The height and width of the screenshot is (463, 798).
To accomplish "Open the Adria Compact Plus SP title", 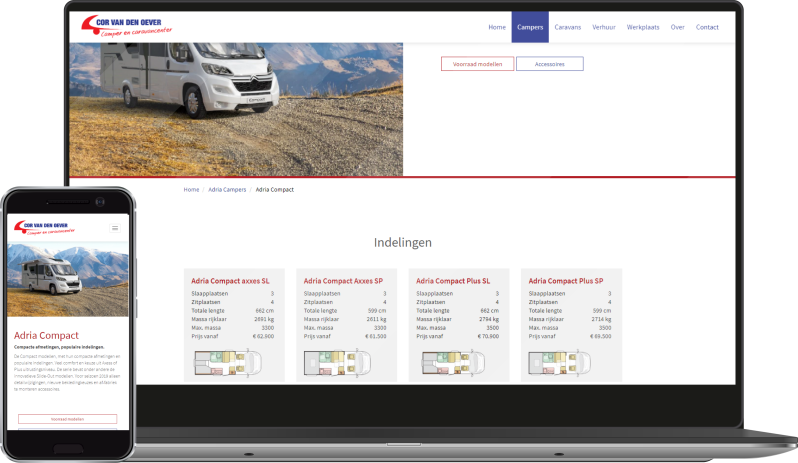I will point(565,281).
